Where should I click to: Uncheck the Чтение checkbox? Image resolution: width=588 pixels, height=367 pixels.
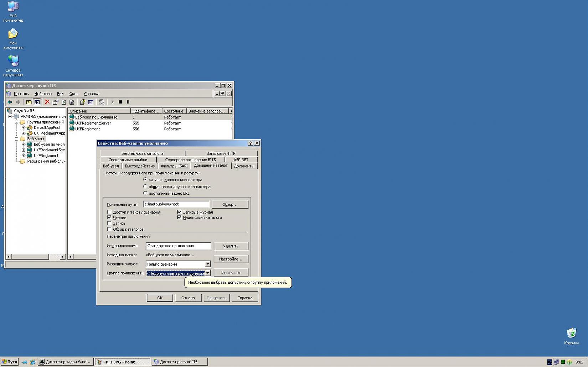click(109, 217)
